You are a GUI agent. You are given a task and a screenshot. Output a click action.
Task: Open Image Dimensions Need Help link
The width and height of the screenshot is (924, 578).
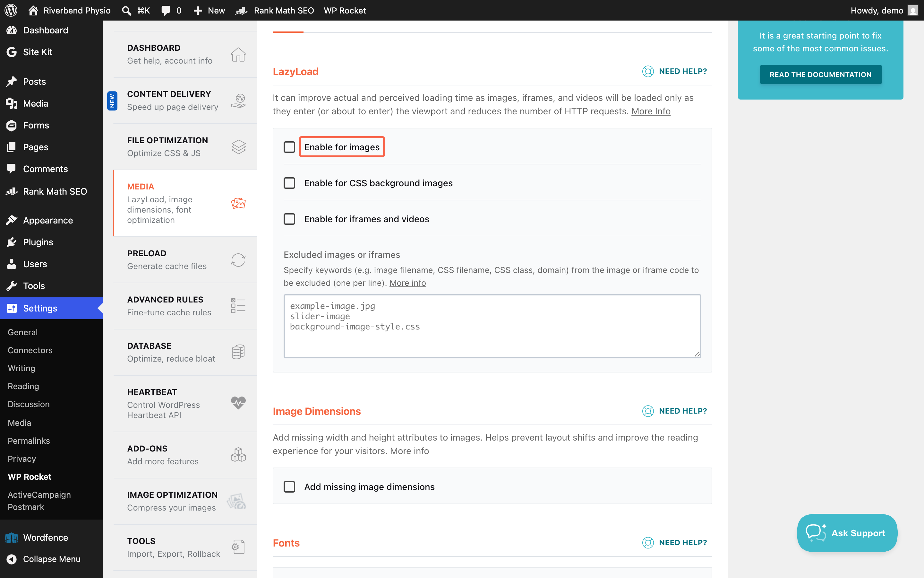coord(675,411)
